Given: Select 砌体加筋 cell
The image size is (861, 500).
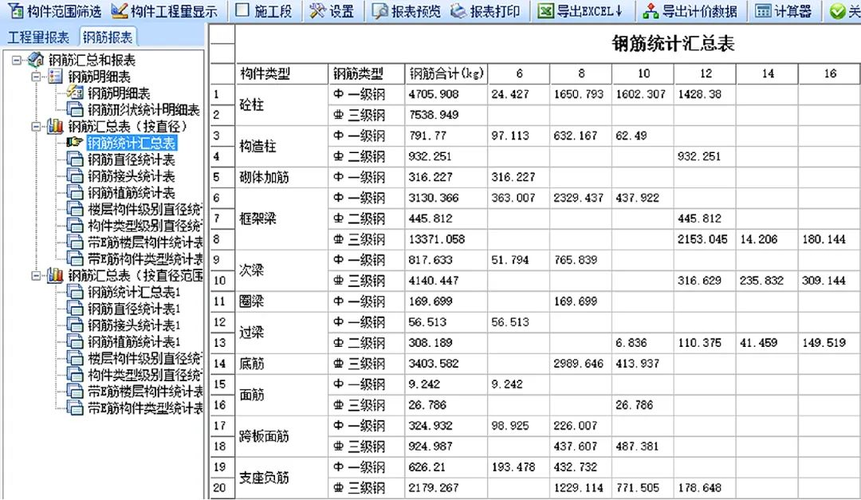Looking at the screenshot, I should (282, 177).
